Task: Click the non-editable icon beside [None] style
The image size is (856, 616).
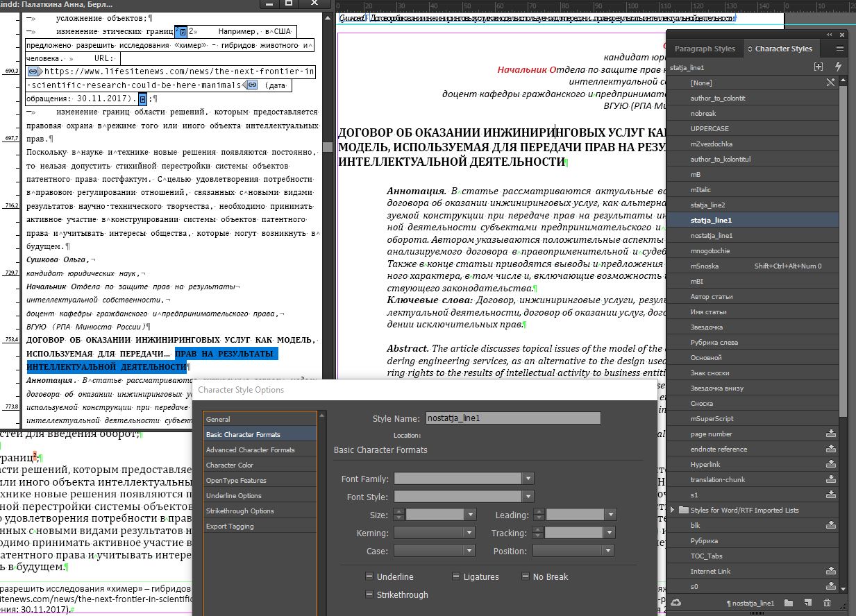Action: click(x=830, y=83)
